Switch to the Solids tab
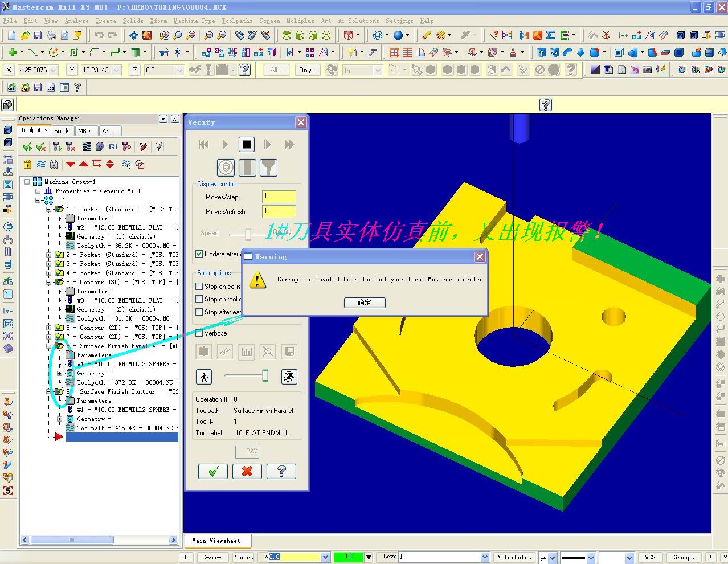This screenshot has height=564, width=728. [62, 131]
